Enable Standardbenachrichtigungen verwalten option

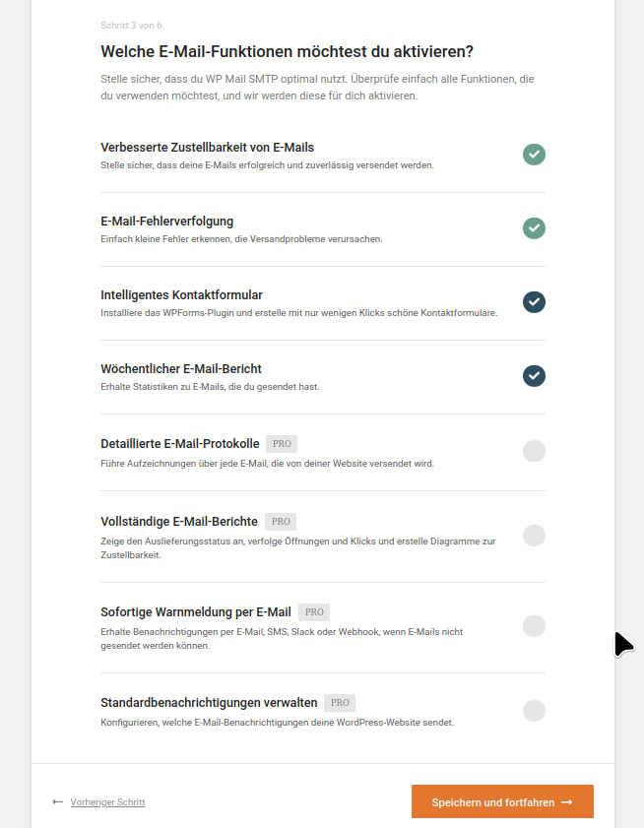click(534, 711)
